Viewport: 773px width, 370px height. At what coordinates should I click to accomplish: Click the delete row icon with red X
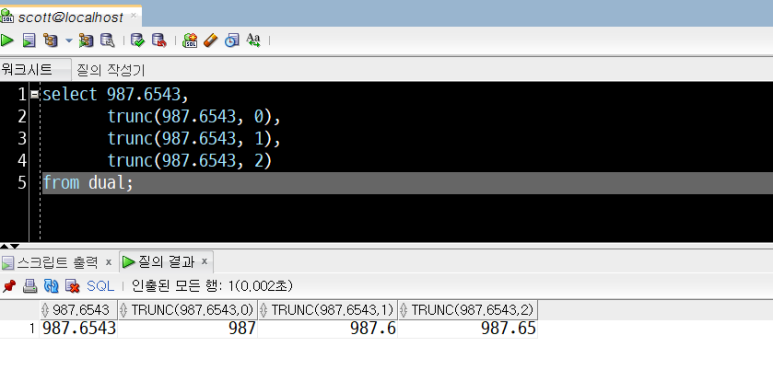[72, 286]
